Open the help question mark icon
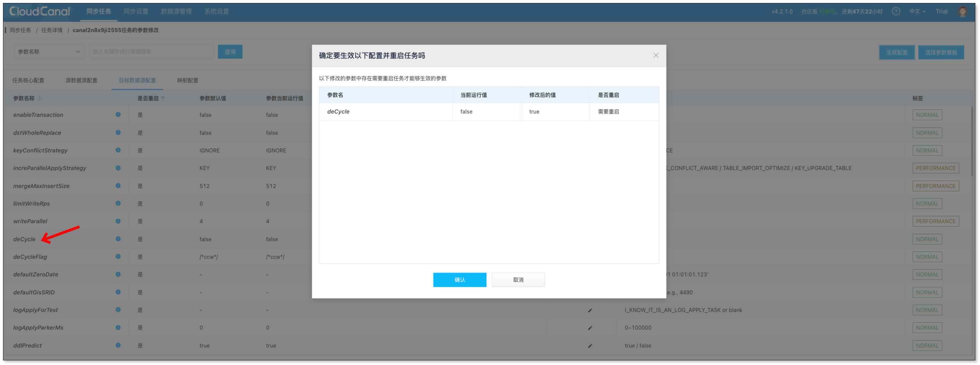This screenshot has width=980, height=365. [x=896, y=11]
